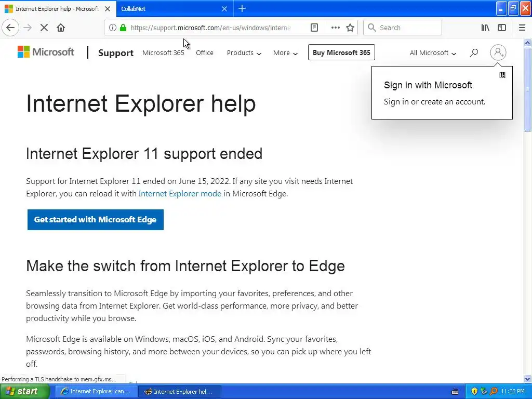
Task: Close the Internet Explorer help tab
Action: click(108, 9)
